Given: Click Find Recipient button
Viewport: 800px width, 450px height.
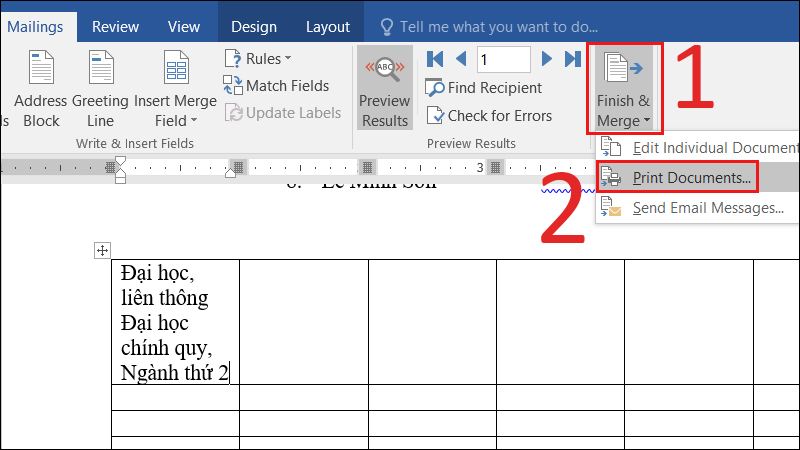Looking at the screenshot, I should tap(484, 88).
